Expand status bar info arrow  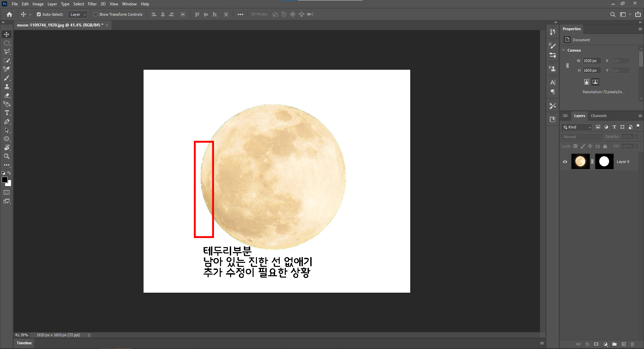pos(89,335)
